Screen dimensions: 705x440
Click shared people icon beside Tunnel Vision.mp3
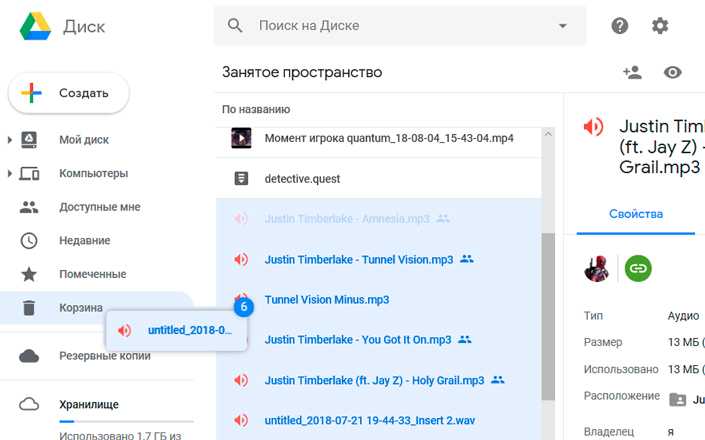click(467, 259)
